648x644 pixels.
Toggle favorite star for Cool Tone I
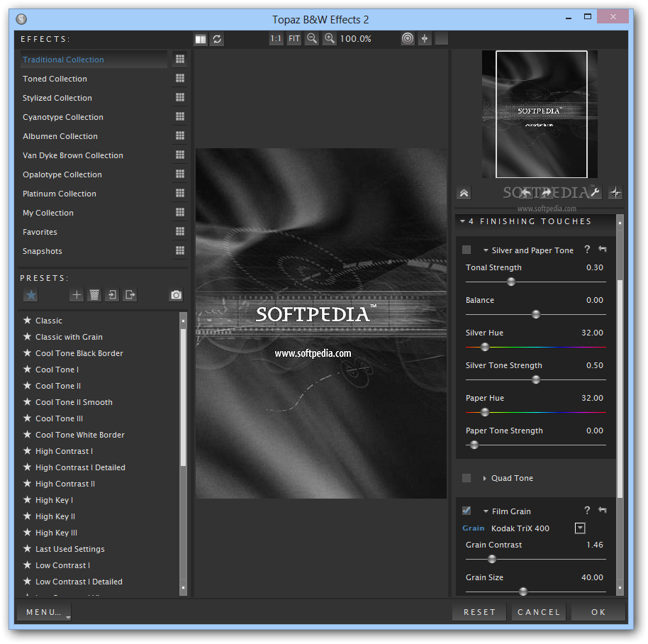click(27, 369)
